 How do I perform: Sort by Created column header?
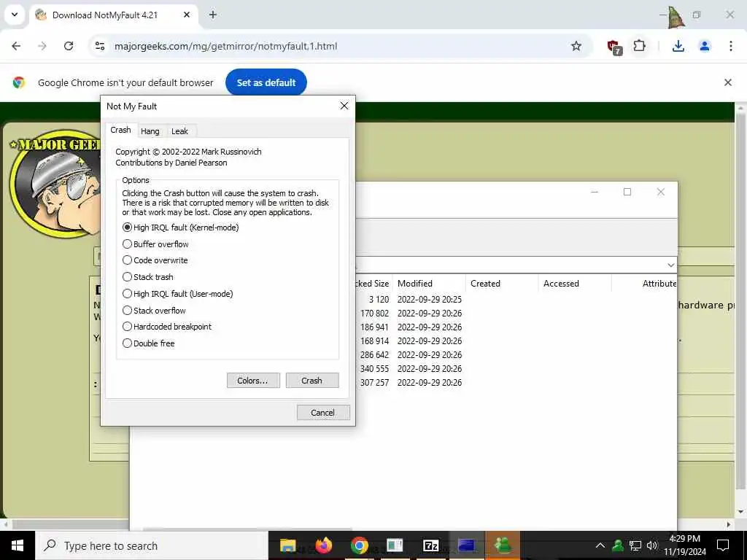pos(502,284)
